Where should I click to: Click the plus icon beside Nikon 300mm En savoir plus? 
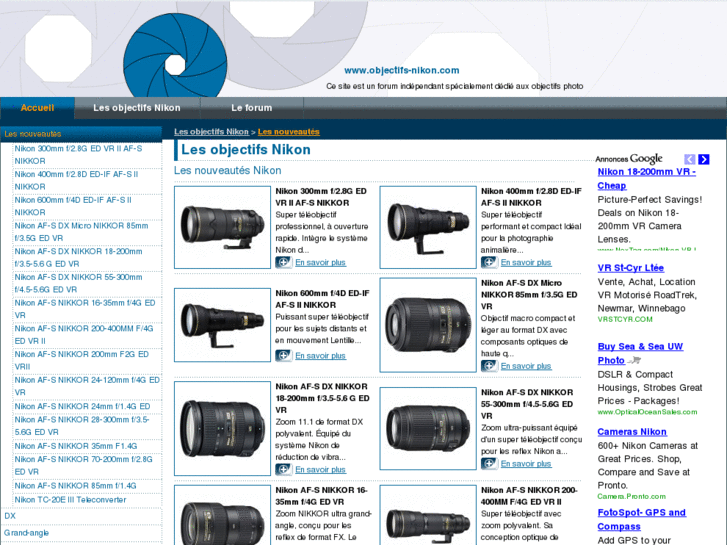[x=284, y=263]
